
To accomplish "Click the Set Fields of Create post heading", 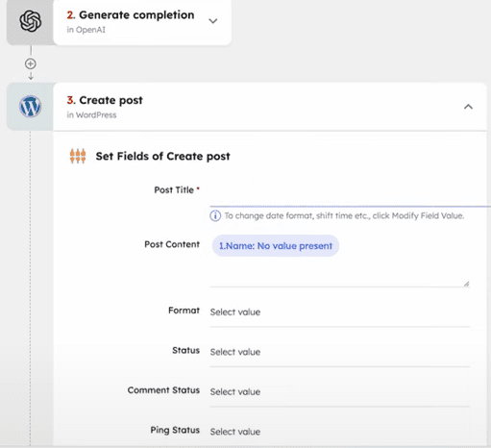I will 162,156.
